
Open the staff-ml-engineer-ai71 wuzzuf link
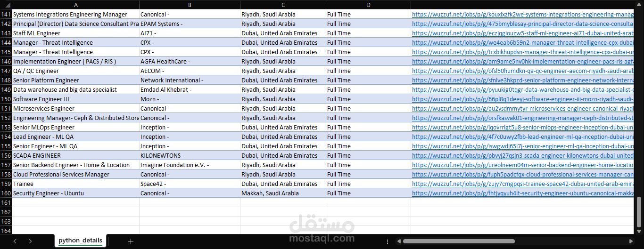523,33
